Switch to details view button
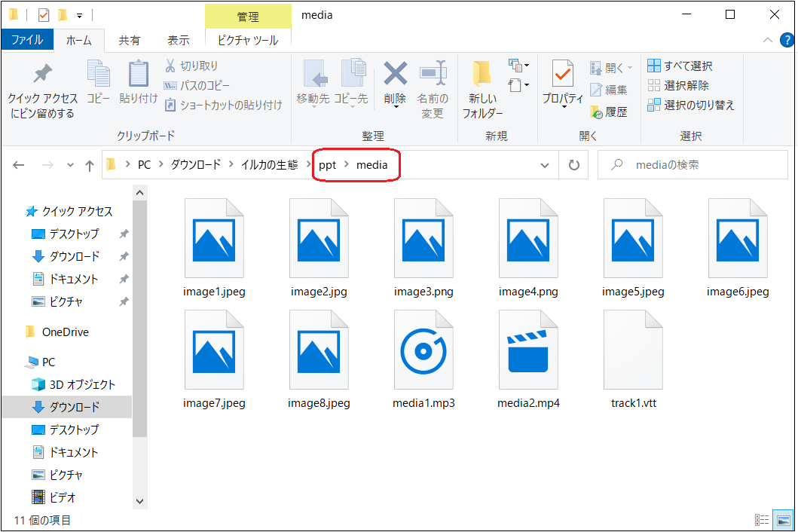 point(763,520)
